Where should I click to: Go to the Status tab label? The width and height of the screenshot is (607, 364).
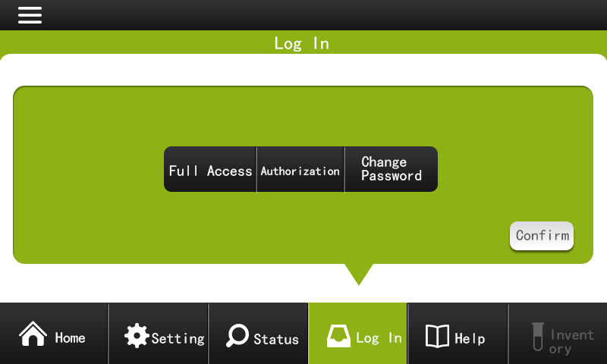click(x=276, y=339)
